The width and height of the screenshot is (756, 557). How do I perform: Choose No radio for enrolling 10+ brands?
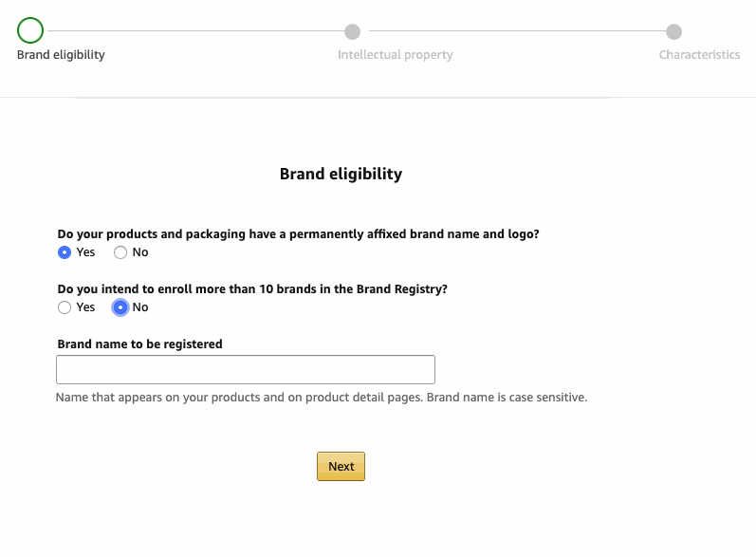pos(120,307)
